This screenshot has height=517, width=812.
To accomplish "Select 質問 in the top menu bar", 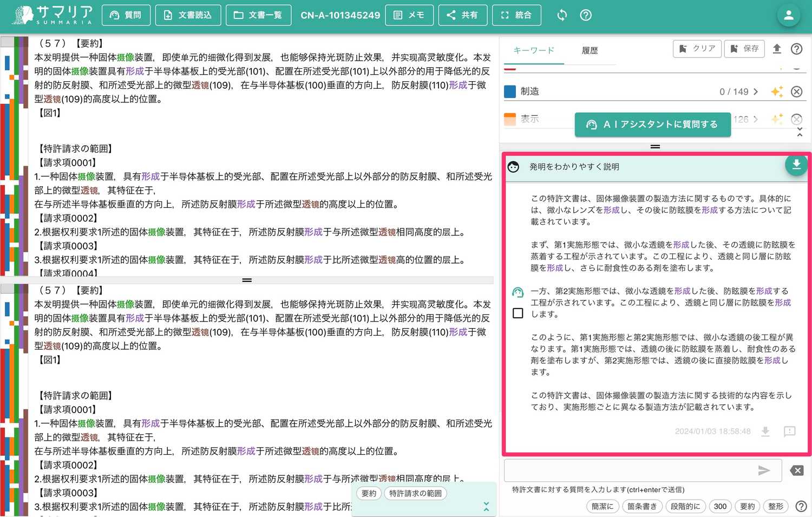I will pos(126,15).
